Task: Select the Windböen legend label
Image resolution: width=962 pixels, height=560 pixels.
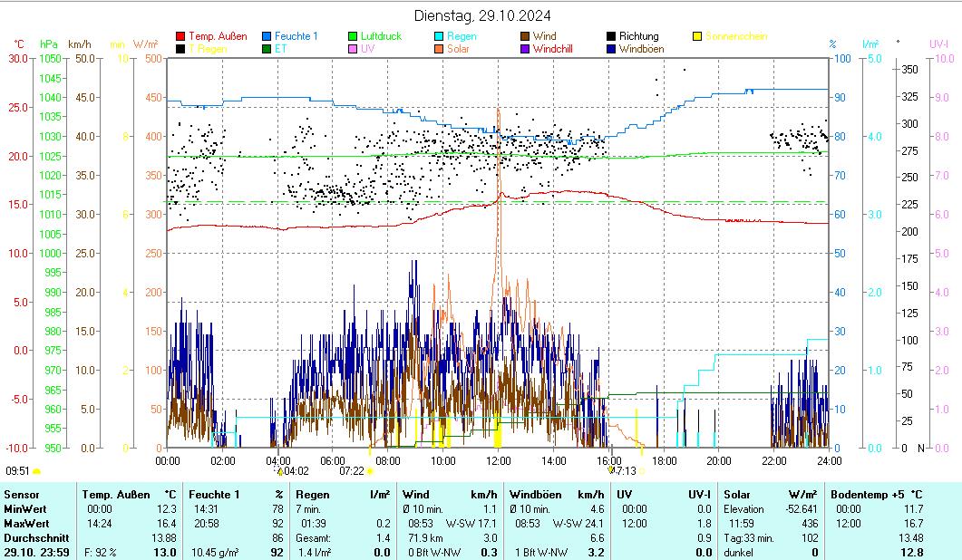Action: (x=641, y=49)
